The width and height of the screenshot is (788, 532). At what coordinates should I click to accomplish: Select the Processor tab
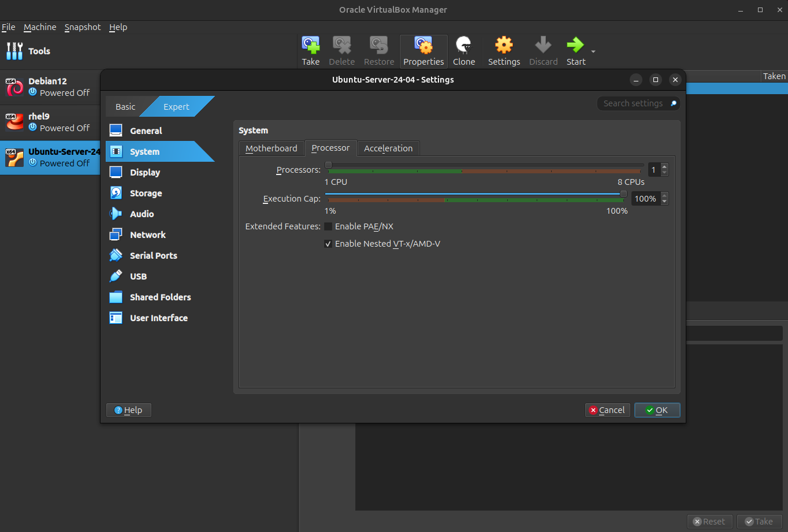[x=330, y=148]
